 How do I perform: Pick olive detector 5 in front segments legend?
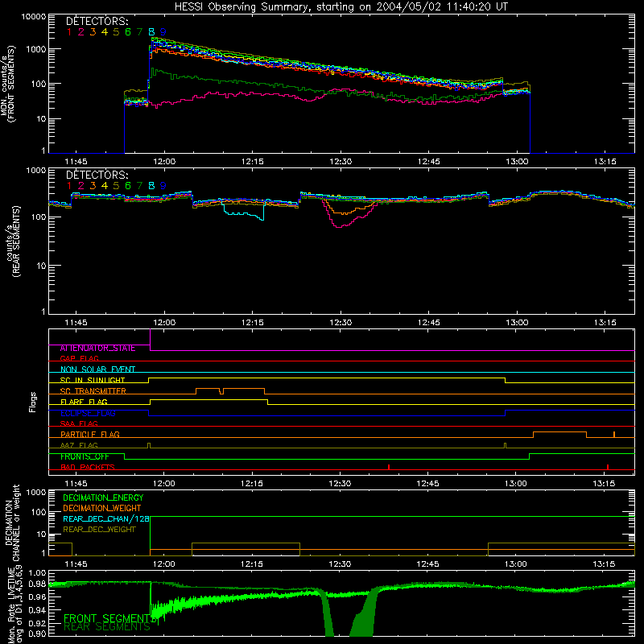116,31
